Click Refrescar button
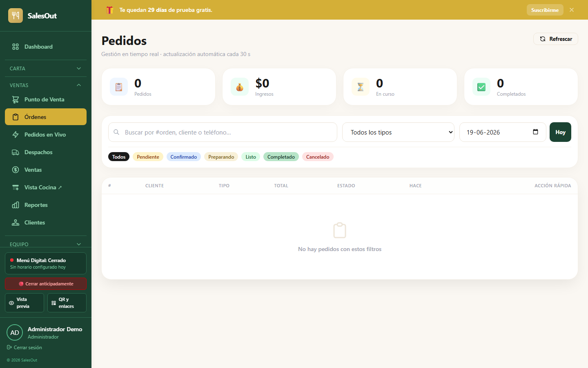The height and width of the screenshot is (368, 588). click(x=555, y=39)
